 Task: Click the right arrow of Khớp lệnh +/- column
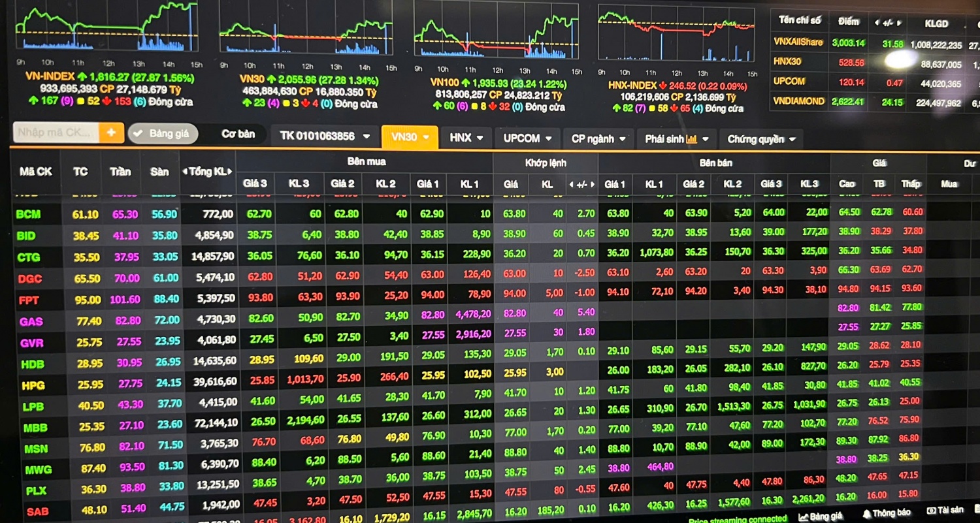[x=593, y=185]
